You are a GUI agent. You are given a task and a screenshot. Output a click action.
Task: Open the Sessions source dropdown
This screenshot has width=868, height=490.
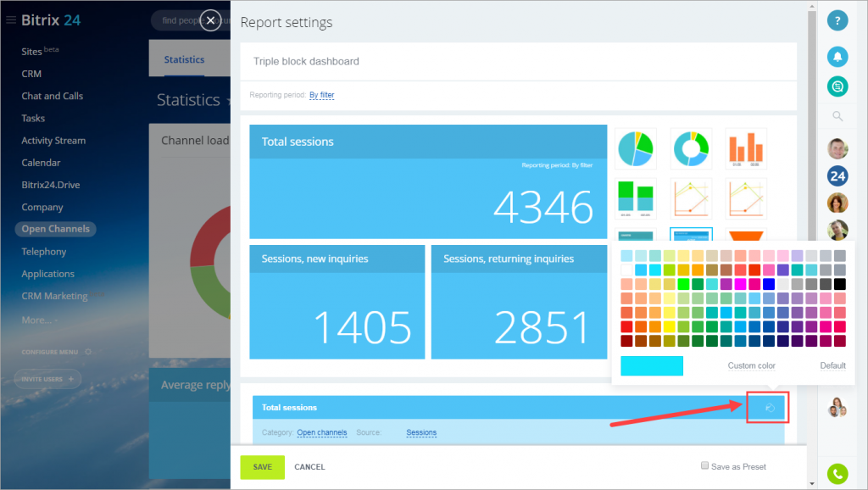coord(421,432)
